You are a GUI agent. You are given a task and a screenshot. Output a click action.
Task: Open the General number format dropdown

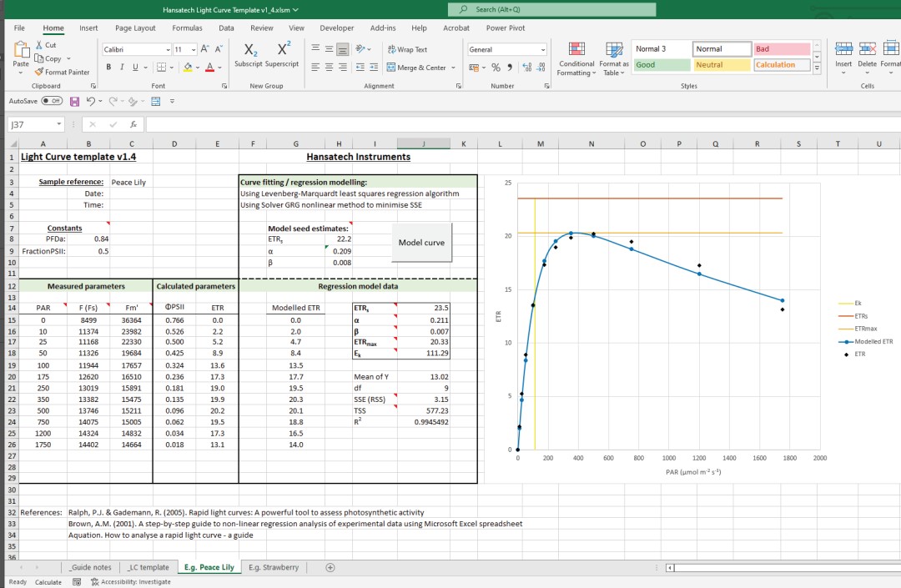542,50
